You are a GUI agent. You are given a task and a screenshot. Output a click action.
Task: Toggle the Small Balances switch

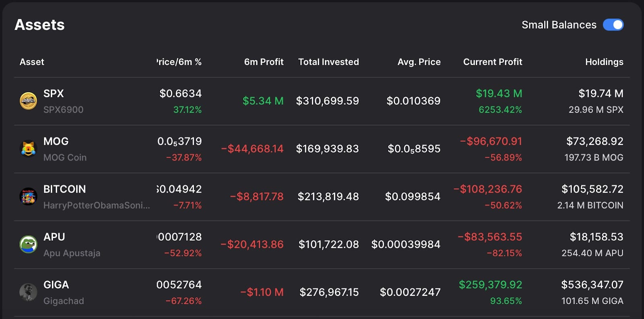[x=613, y=25]
